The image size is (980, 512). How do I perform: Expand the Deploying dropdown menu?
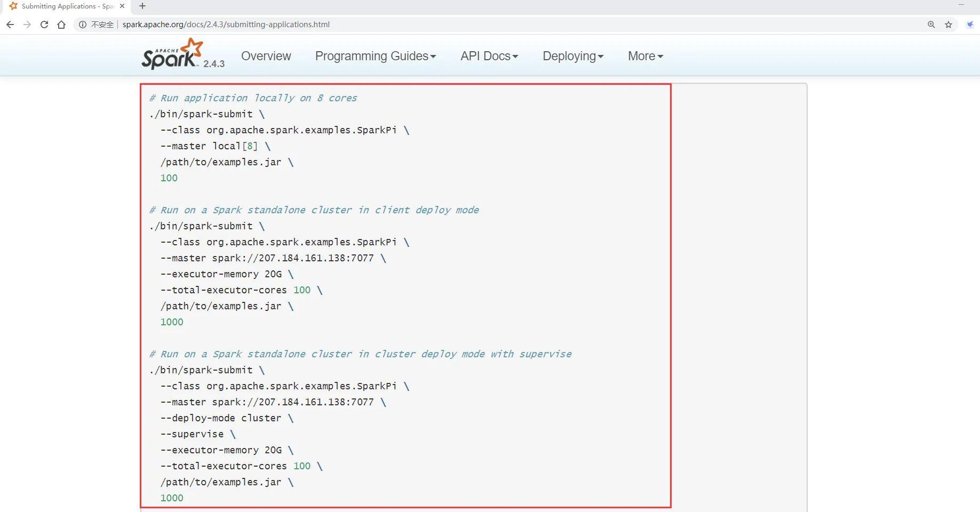[573, 56]
